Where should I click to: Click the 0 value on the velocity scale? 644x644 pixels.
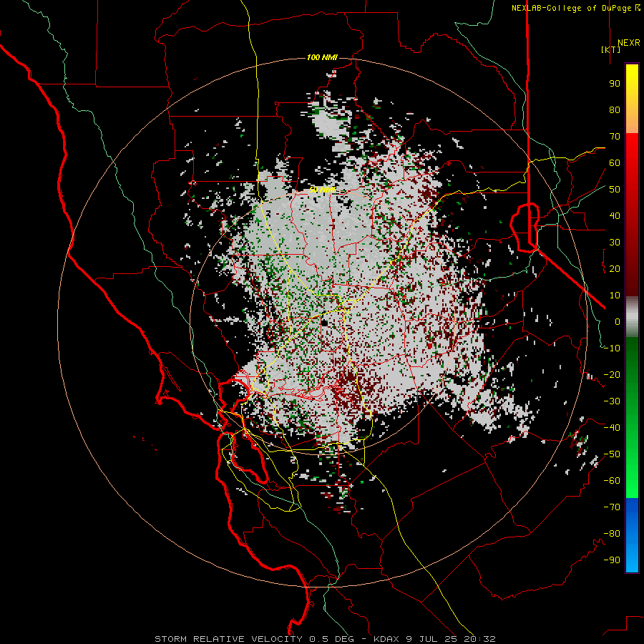pyautogui.click(x=618, y=322)
